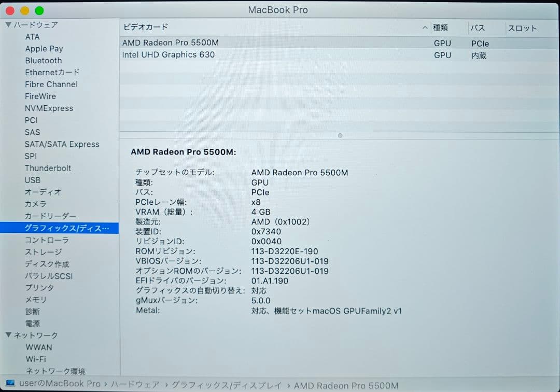Select the Intel UHD Graphics 630 row
Image resolution: width=560 pixels, height=392 pixels.
coord(207,55)
